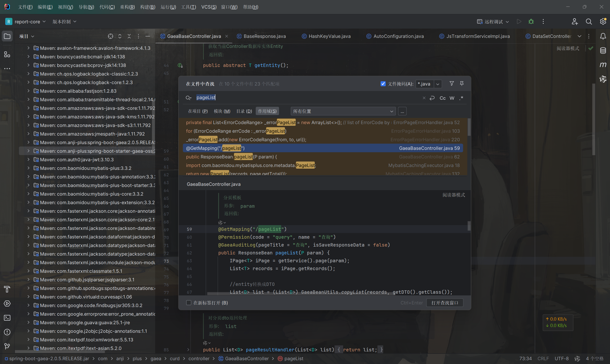The image size is (610, 364).
Task: Click the Run play icon
Action: click(x=519, y=22)
